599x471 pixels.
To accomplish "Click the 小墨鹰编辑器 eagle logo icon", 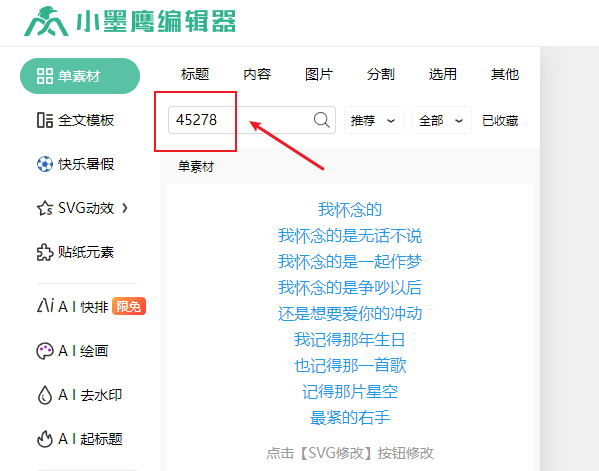I will 46,21.
